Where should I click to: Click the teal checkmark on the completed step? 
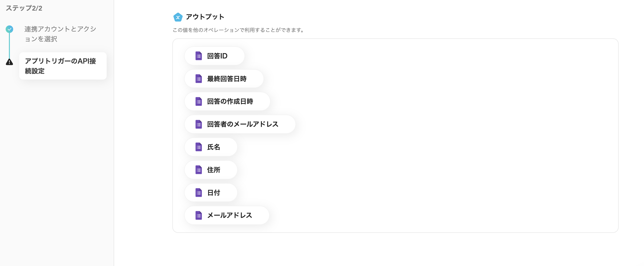pyautogui.click(x=9, y=29)
